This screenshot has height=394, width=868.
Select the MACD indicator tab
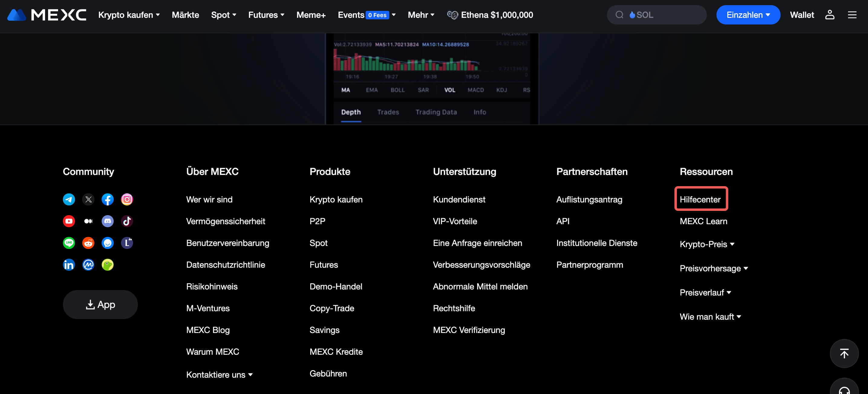point(475,90)
